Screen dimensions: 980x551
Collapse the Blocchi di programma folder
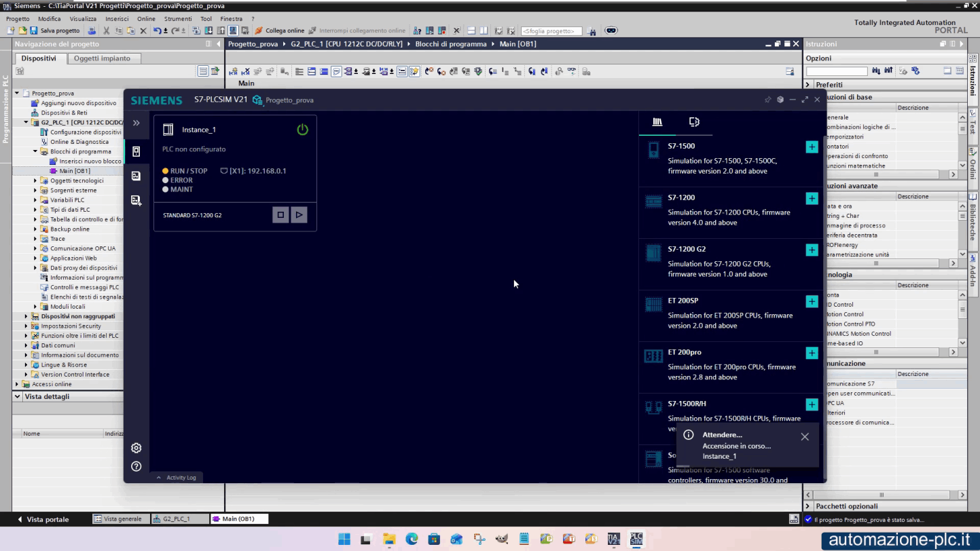35,151
